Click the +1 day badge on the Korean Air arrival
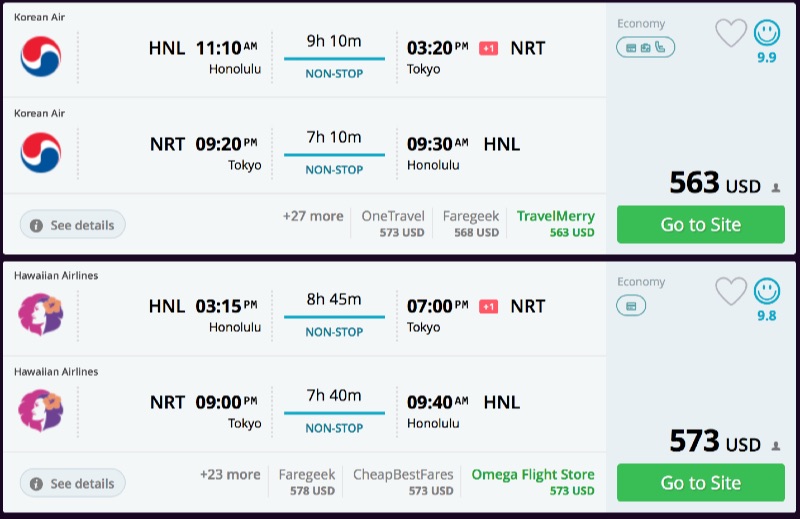Image resolution: width=800 pixels, height=519 pixels. 488,48
